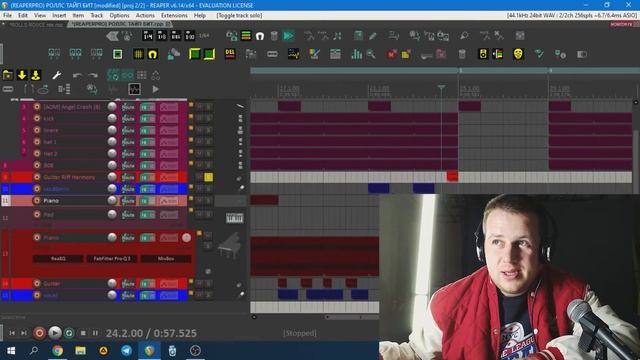Click the green pencil draw icon
The height and width of the screenshot is (360, 640).
pos(372,36)
